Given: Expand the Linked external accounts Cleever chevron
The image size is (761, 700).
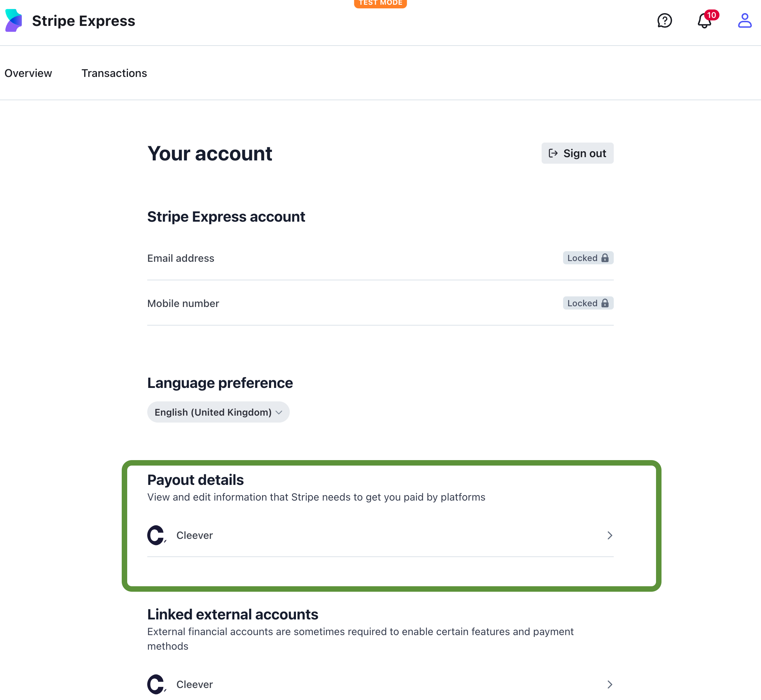Looking at the screenshot, I should 609,684.
